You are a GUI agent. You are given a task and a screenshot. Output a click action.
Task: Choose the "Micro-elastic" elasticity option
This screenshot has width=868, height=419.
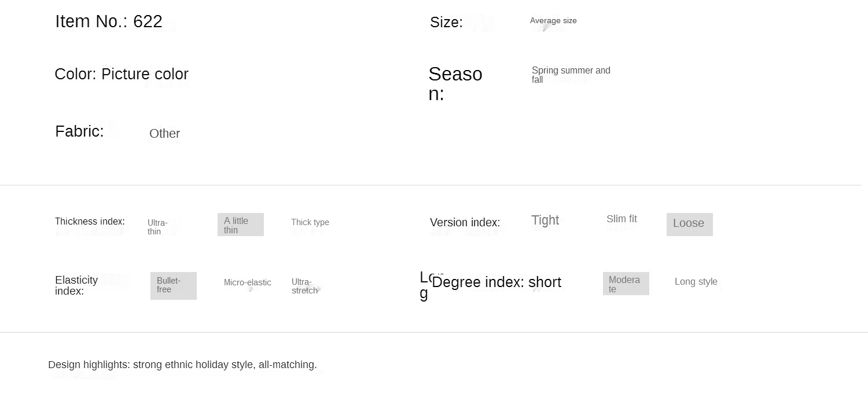coord(248,282)
